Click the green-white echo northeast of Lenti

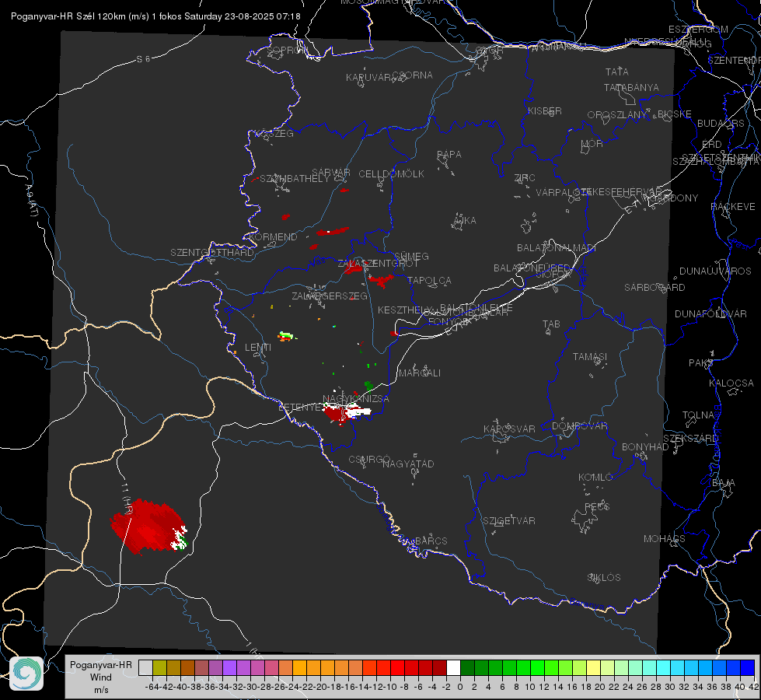(286, 336)
